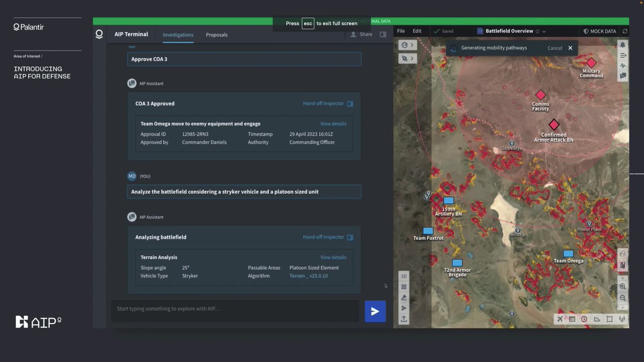
Task: Click the Palantir logo icon in AIP Terminal
Action: tap(99, 34)
